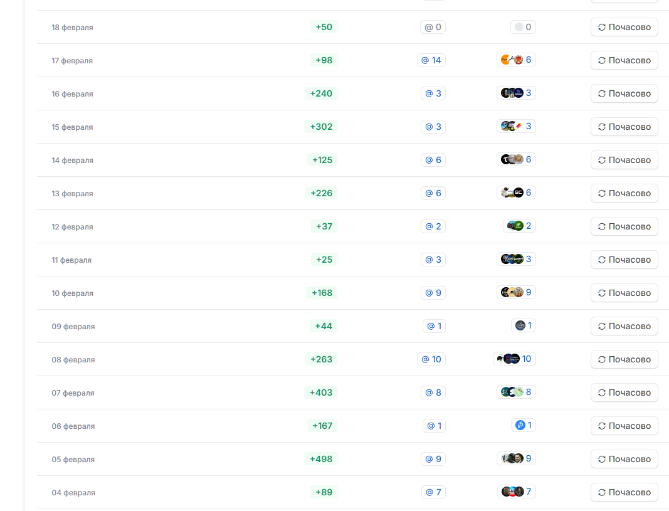The width and height of the screenshot is (669, 511).
Task: Open hourly stats for 08 февраля
Action: coord(624,360)
